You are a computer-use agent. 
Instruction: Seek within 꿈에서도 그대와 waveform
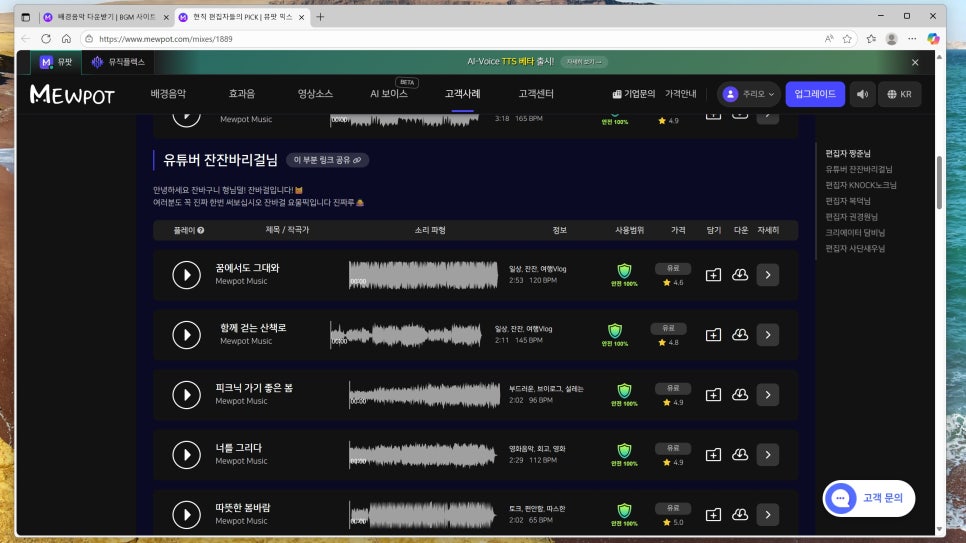tap(423, 275)
